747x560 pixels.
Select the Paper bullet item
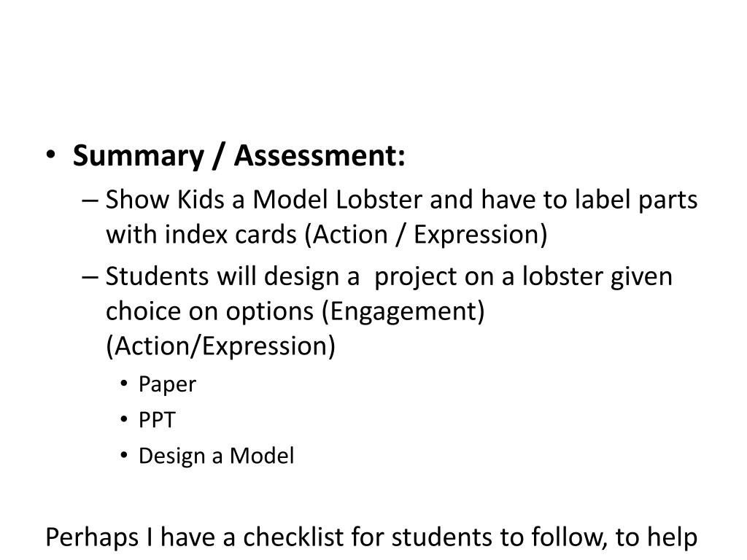pyautogui.click(x=167, y=385)
